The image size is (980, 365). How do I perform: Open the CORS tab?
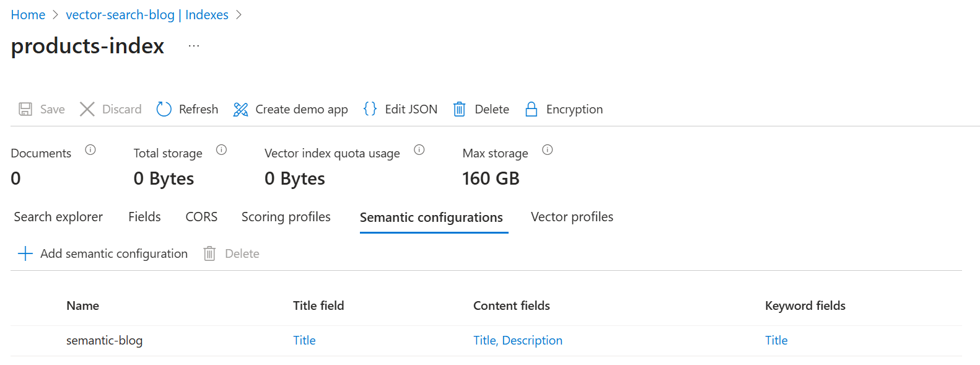[x=201, y=217]
